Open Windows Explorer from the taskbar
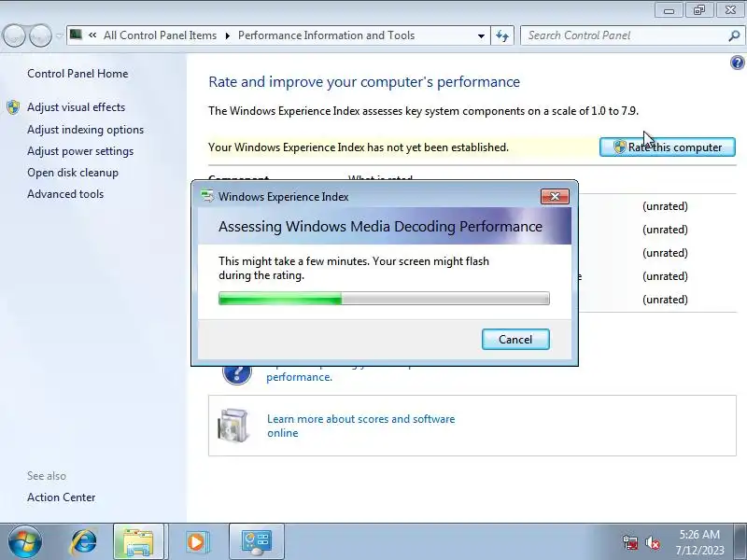The height and width of the screenshot is (560, 747). [138, 541]
